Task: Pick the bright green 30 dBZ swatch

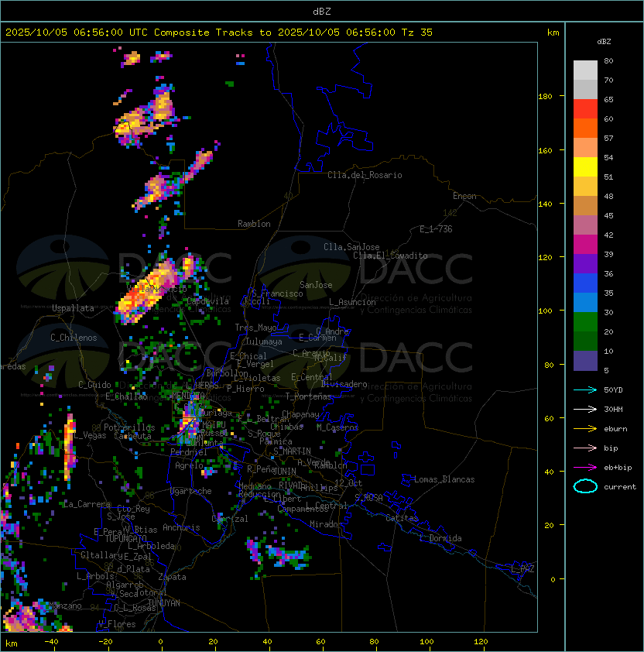Action: pos(585,322)
